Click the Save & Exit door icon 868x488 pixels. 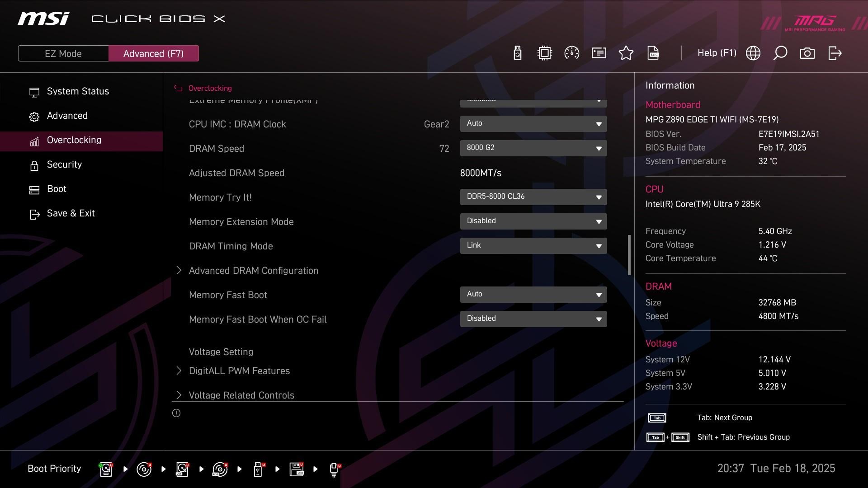tap(34, 214)
